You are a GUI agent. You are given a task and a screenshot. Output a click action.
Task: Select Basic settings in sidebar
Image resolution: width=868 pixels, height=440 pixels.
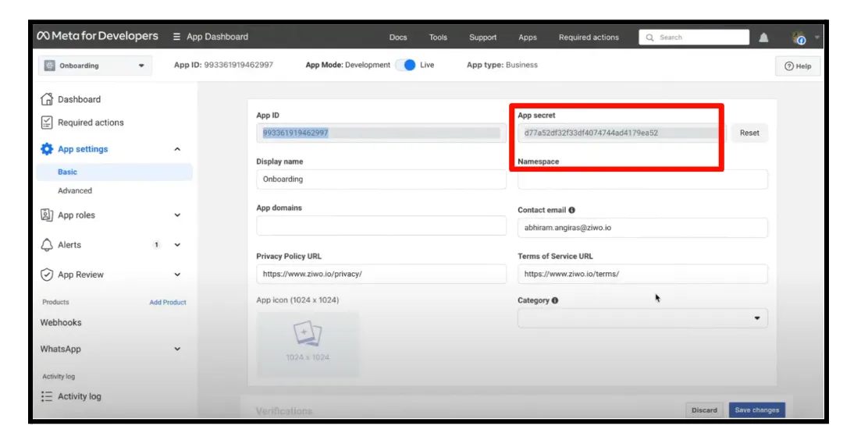[x=115, y=172]
